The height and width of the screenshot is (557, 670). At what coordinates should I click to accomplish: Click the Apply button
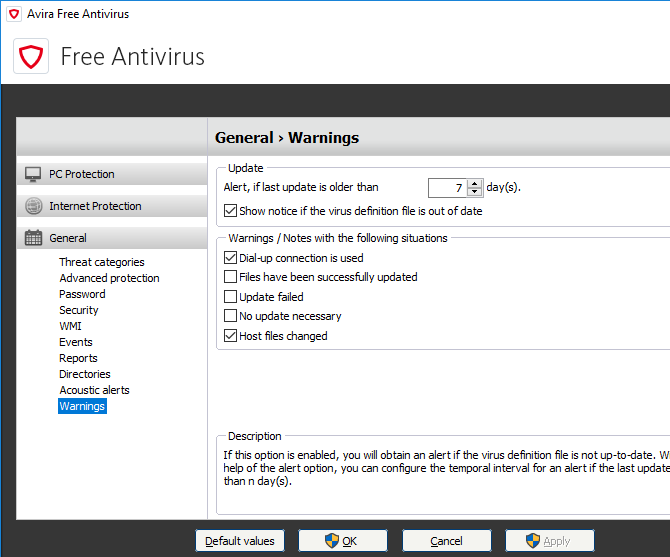coord(550,541)
